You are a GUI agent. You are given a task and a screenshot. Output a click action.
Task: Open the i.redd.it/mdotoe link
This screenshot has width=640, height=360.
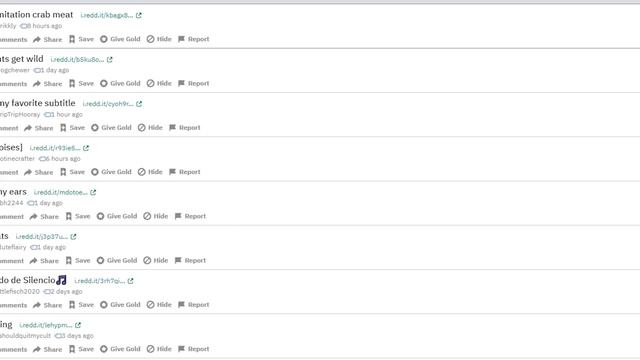tap(61, 192)
